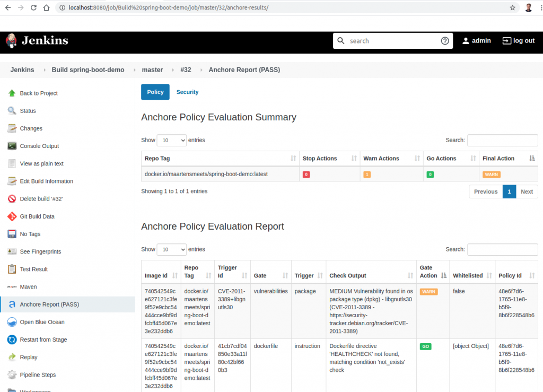Click the Restart from Stage icon

[12, 339]
